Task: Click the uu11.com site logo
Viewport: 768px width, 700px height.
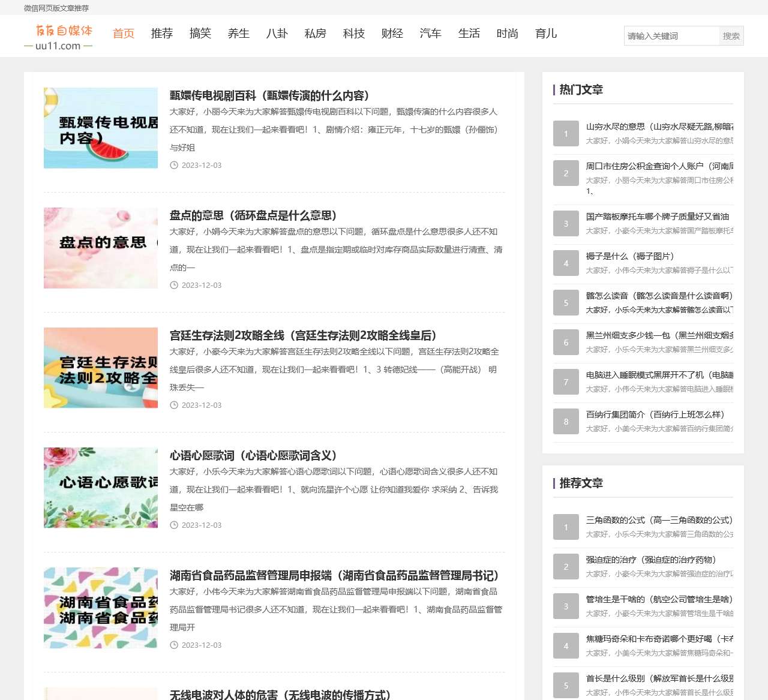Action: (x=58, y=37)
